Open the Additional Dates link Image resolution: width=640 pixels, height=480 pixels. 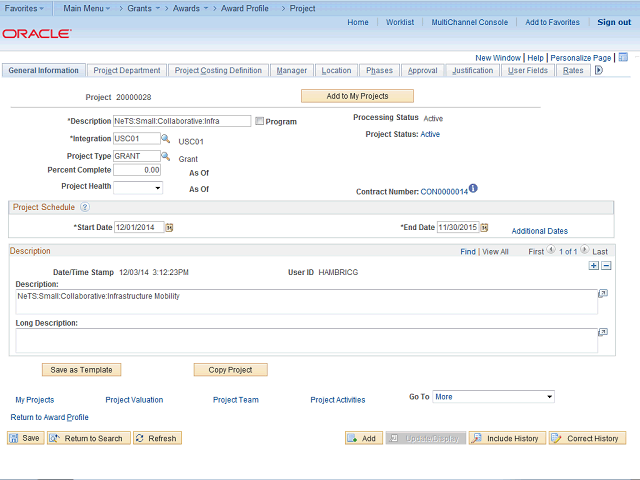pyautogui.click(x=539, y=231)
